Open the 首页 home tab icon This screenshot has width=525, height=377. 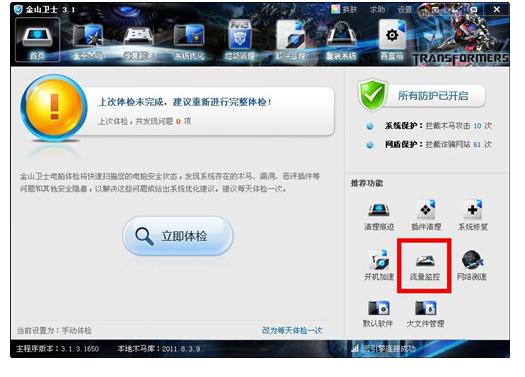(38, 40)
